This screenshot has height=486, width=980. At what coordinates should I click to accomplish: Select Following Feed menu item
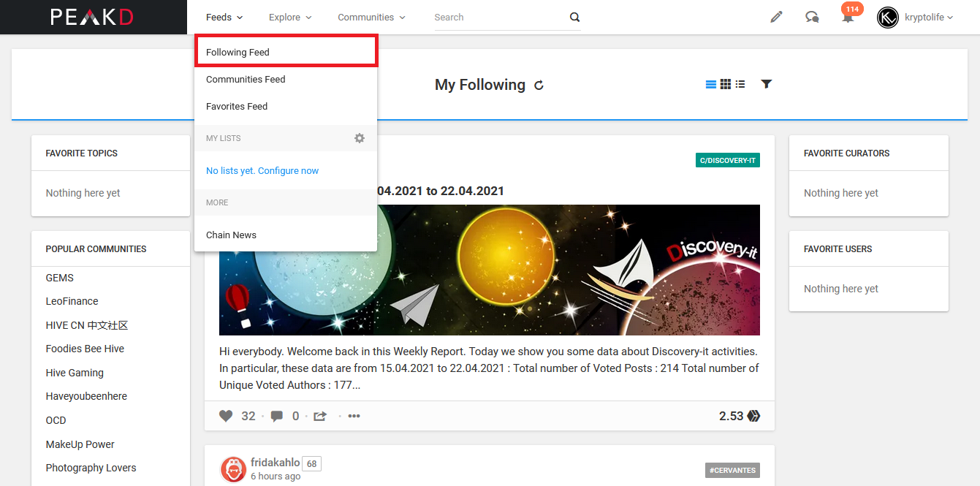[x=286, y=52]
